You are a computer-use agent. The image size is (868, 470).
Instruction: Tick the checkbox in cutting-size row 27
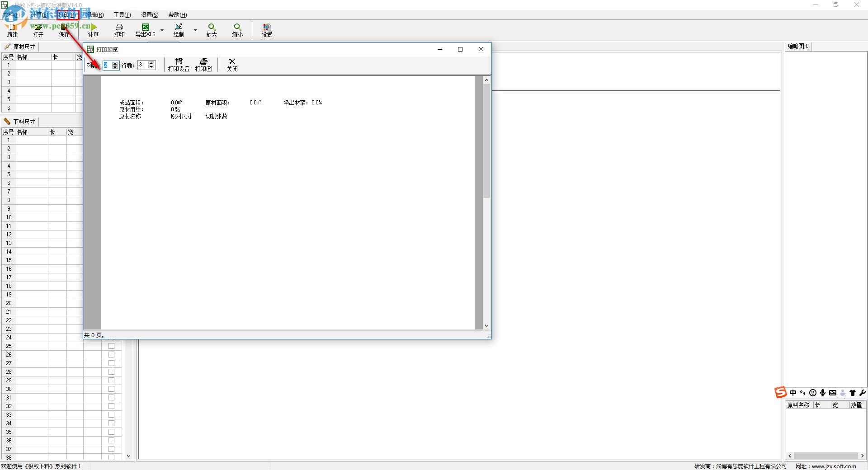tap(112, 363)
